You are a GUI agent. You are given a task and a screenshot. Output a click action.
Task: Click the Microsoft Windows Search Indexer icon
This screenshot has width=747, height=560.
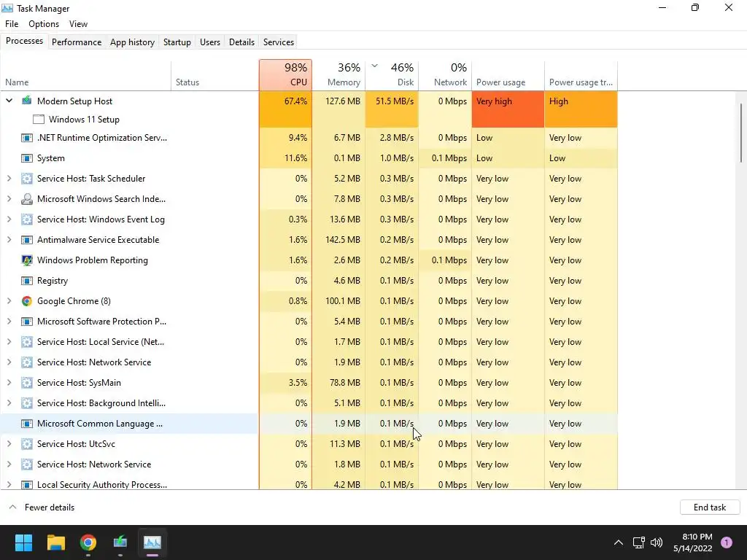(27, 199)
